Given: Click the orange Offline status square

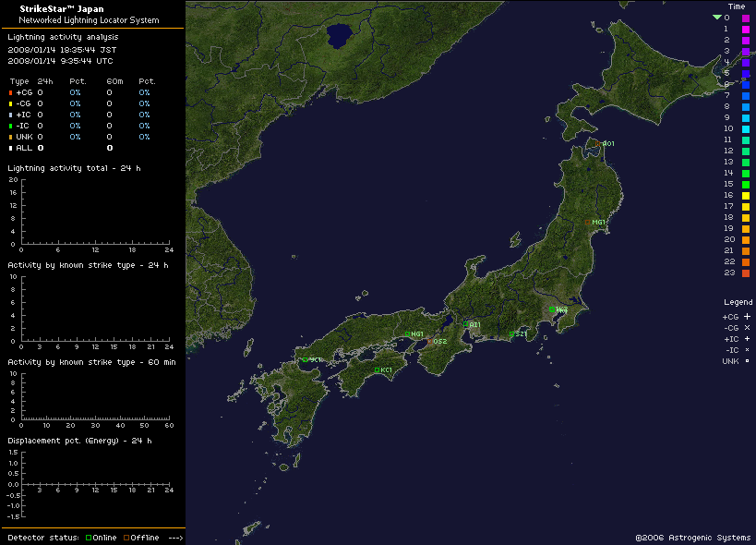Looking at the screenshot, I should point(126,538).
